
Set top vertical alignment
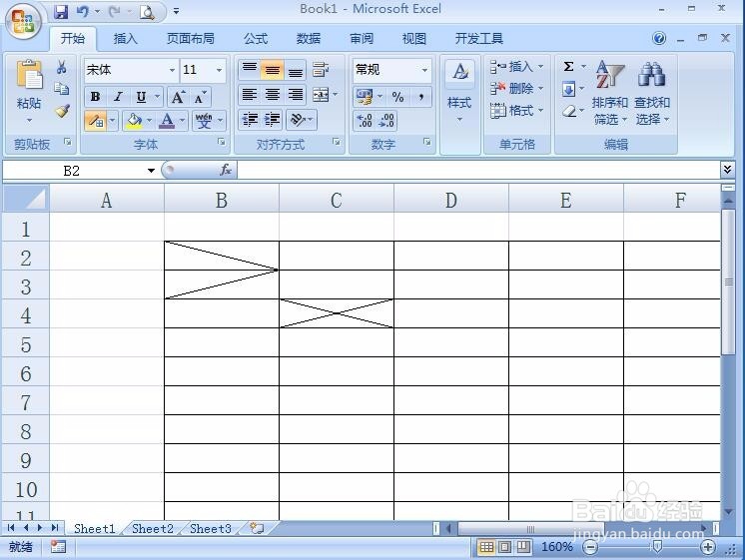point(250,70)
